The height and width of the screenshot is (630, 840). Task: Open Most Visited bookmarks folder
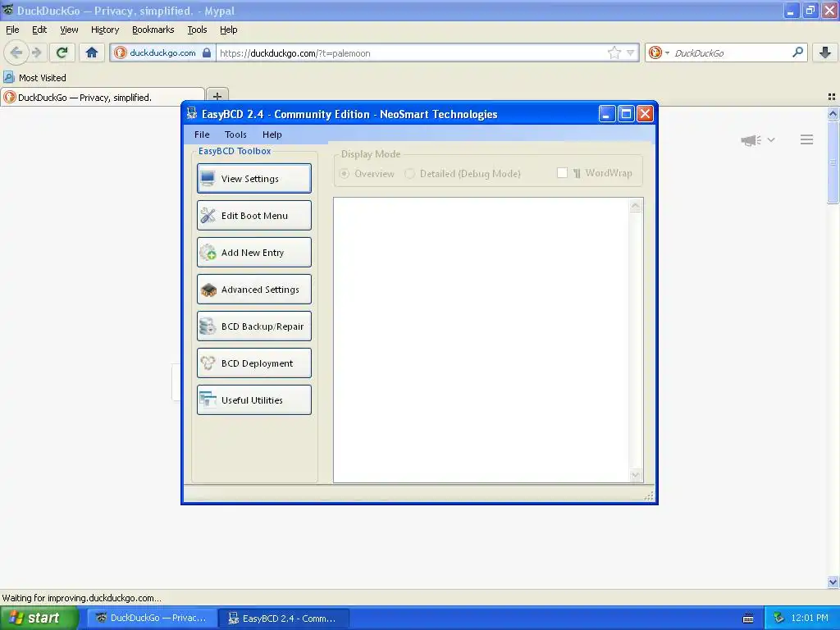[x=34, y=78]
